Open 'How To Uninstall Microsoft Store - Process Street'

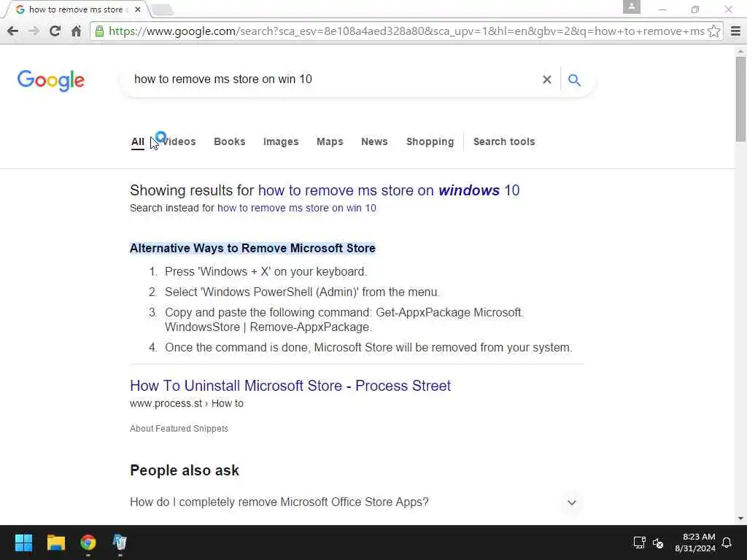[290, 386]
